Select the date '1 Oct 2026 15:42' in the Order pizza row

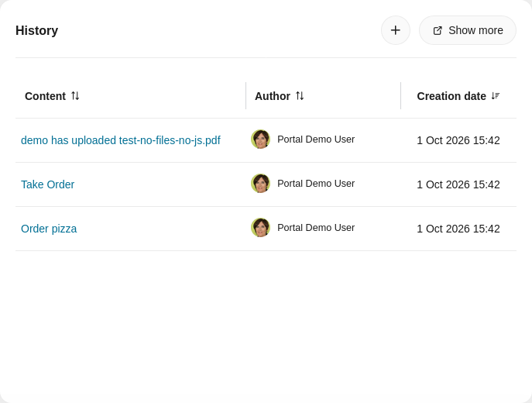pyautogui.click(x=458, y=229)
